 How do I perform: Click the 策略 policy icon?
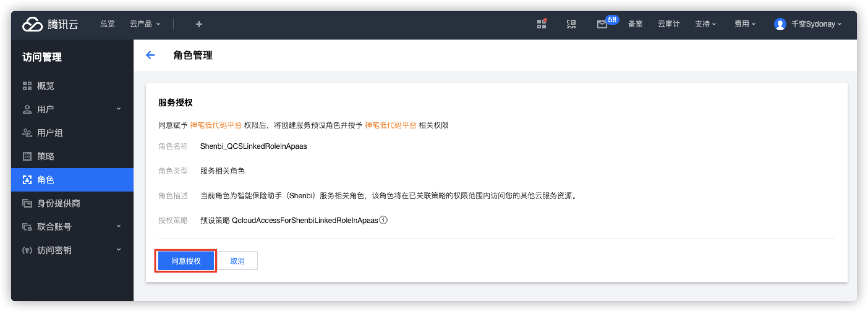[27, 156]
